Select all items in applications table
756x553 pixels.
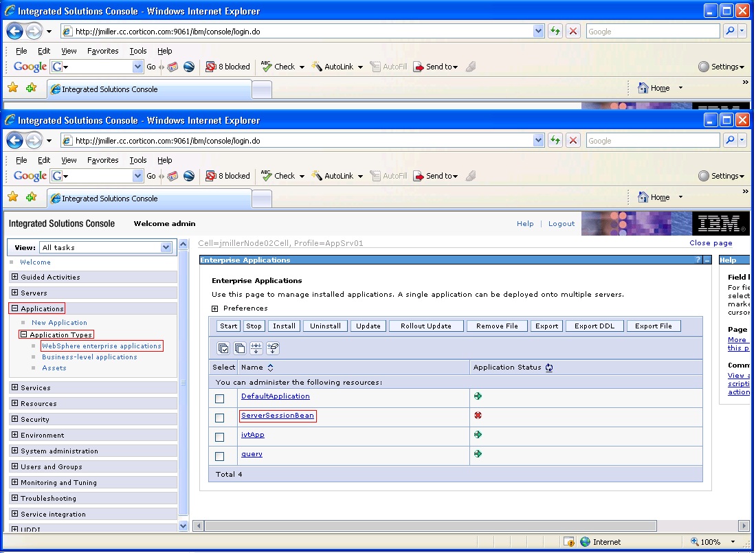click(223, 348)
